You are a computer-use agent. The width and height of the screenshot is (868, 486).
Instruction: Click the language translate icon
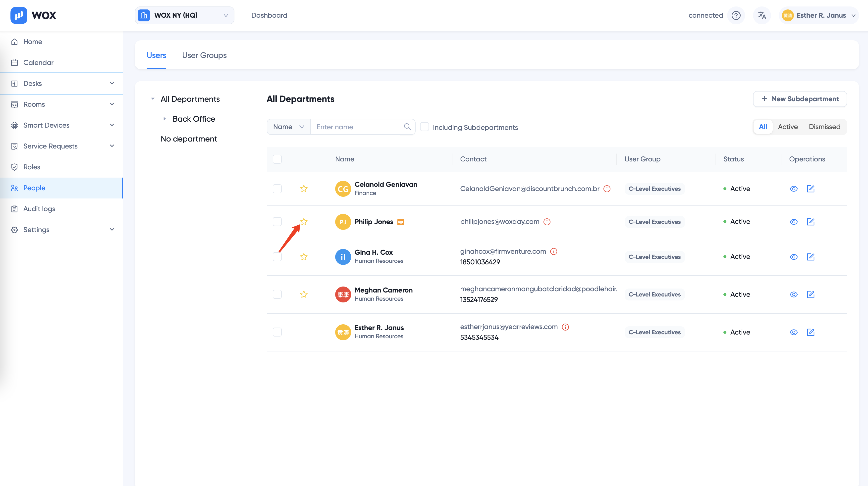[762, 15]
